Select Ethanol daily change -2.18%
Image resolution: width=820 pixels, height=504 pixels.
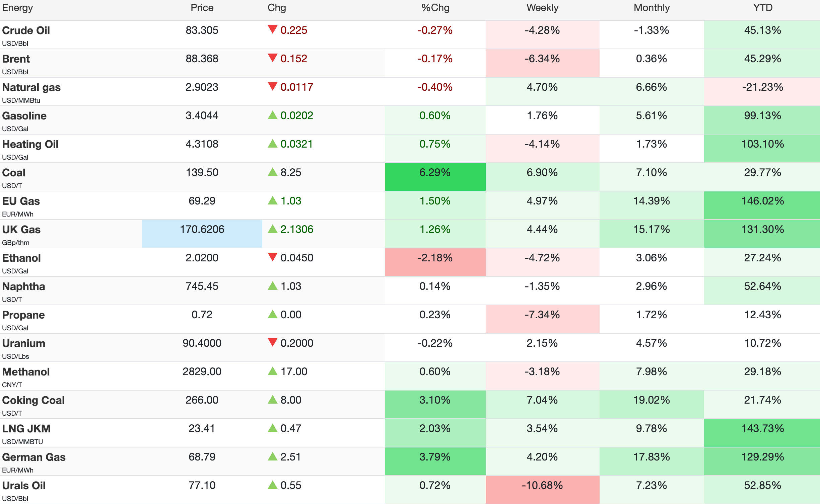click(435, 262)
